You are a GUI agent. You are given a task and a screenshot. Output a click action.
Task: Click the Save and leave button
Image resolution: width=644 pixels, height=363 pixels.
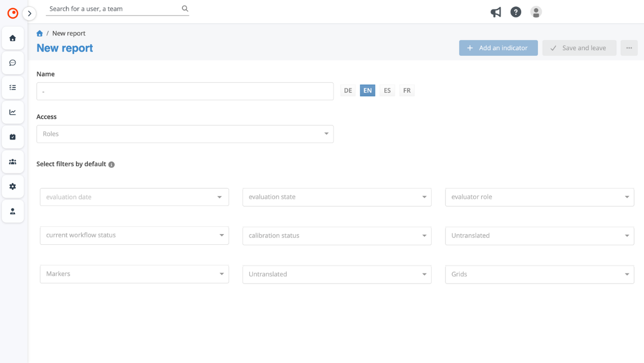coord(579,48)
